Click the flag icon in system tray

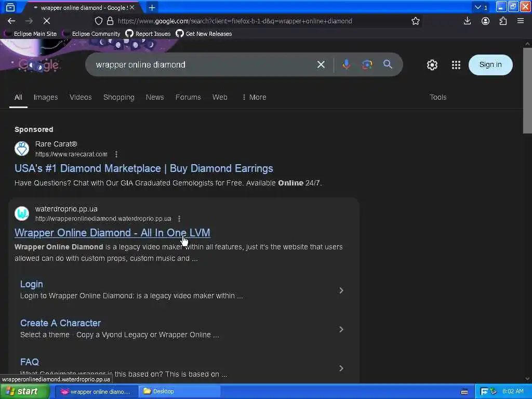(484, 392)
